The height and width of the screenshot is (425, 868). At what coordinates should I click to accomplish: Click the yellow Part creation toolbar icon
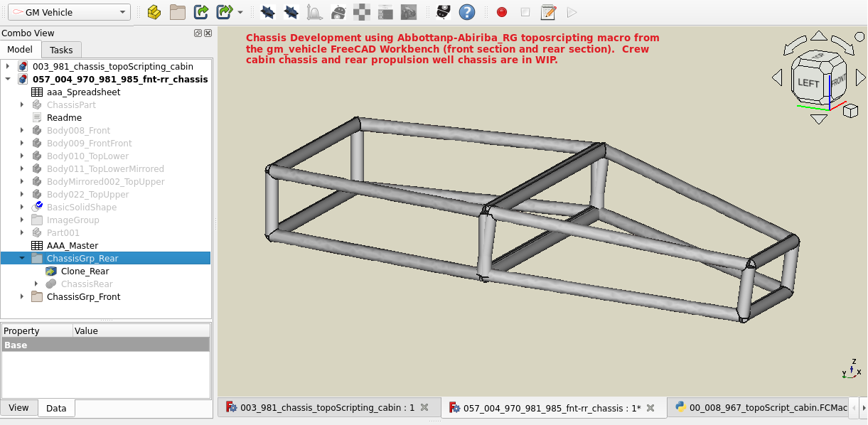click(x=154, y=12)
